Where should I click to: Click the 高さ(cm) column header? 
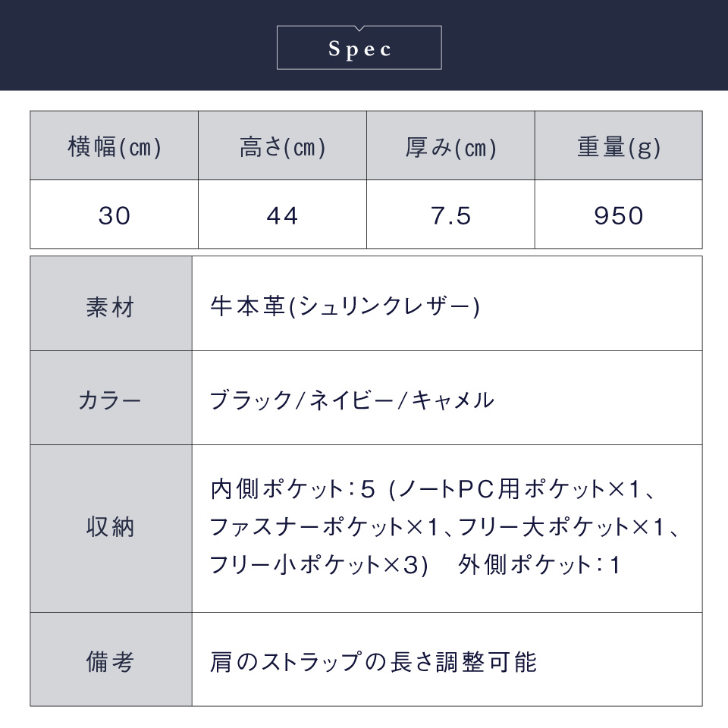(x=282, y=146)
